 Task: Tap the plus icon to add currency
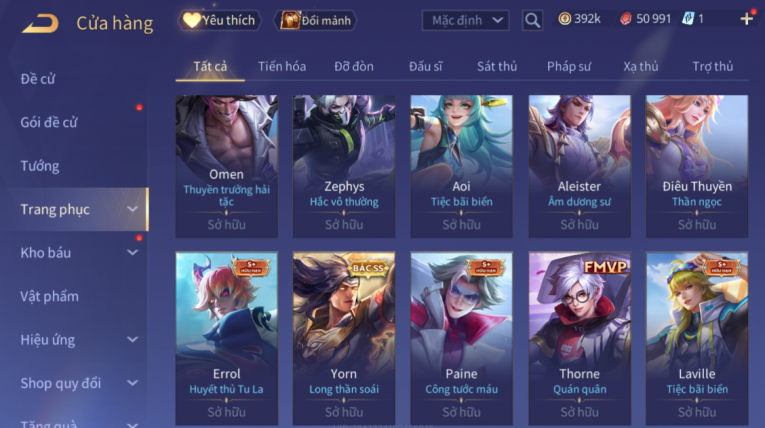pos(746,19)
